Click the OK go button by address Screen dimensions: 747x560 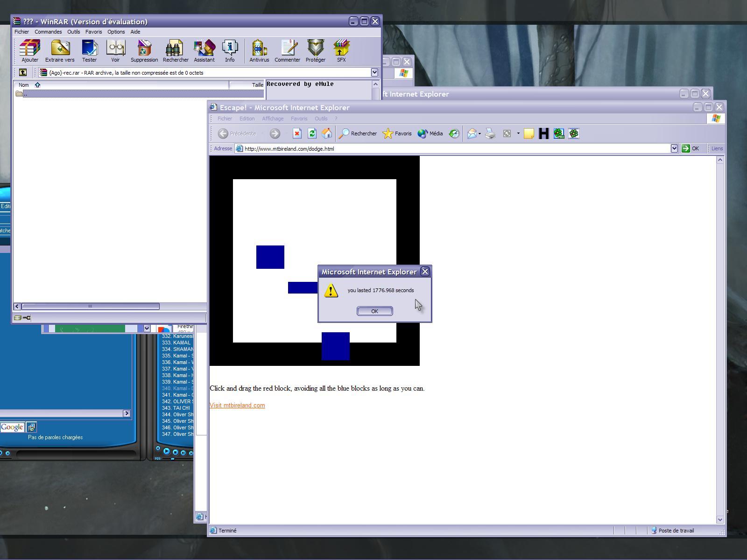click(x=691, y=148)
